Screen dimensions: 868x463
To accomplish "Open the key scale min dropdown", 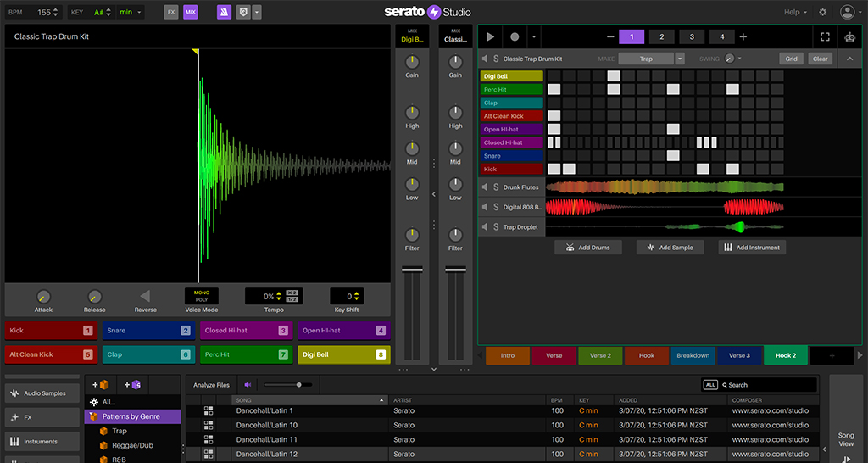I will point(131,12).
